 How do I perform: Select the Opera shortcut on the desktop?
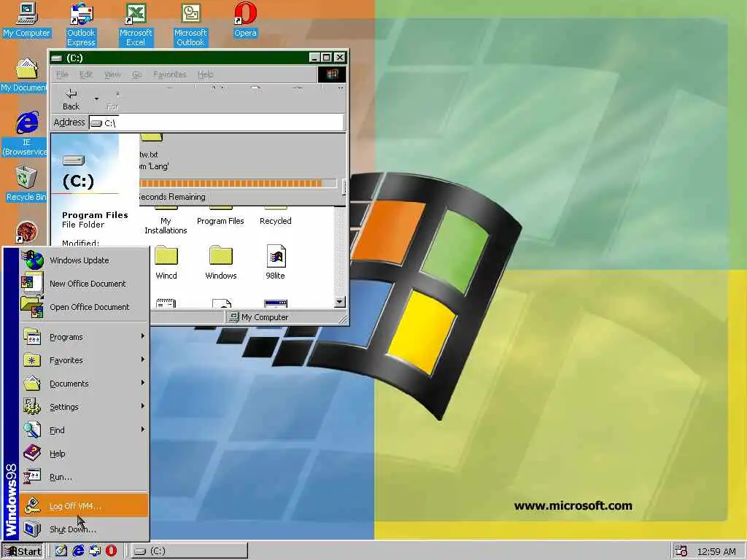[245, 20]
